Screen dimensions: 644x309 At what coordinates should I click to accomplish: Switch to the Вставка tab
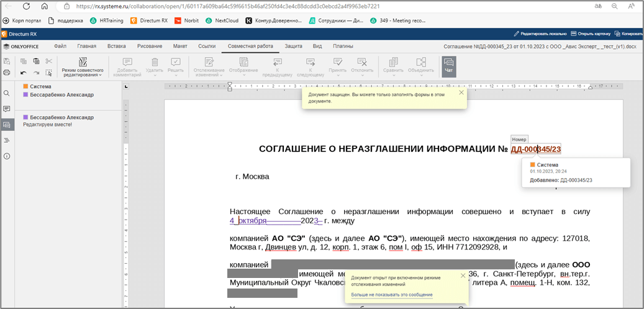tap(117, 47)
